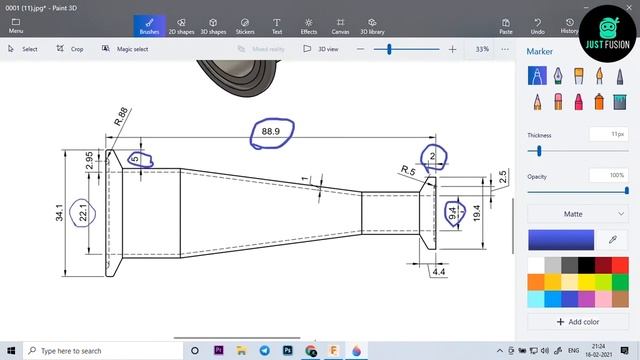Select the Eraser tool

pyautogui.click(x=558, y=102)
